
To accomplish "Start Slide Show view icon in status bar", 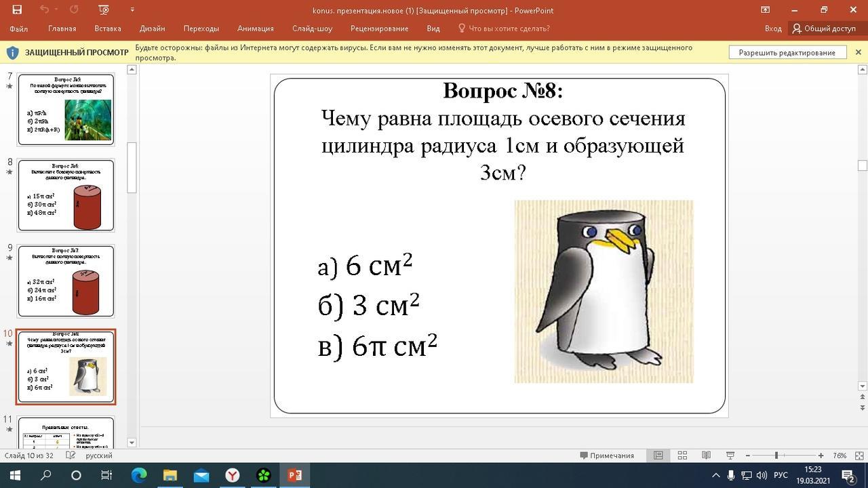I will (730, 455).
